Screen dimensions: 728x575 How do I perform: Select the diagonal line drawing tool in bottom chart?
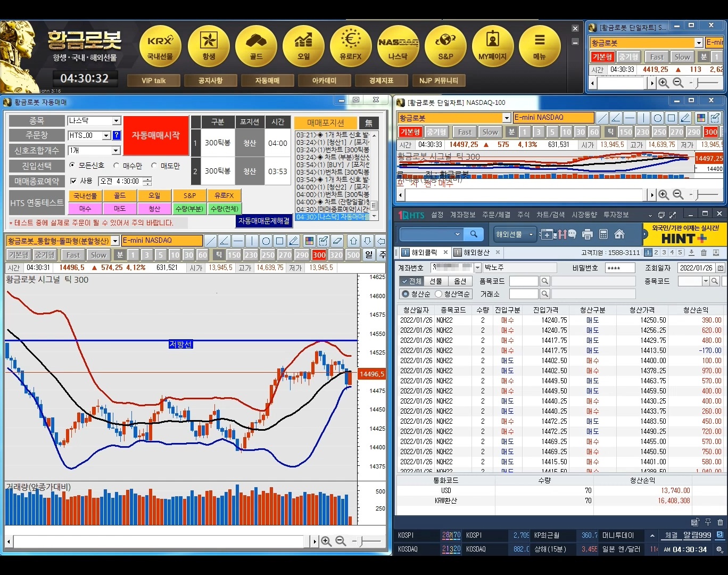pos(211,241)
